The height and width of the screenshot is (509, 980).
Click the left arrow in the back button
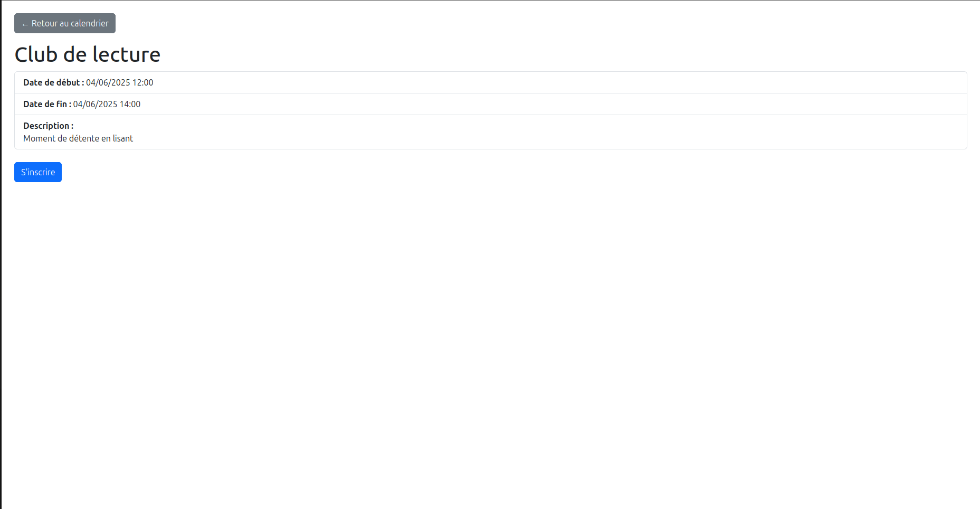25,24
